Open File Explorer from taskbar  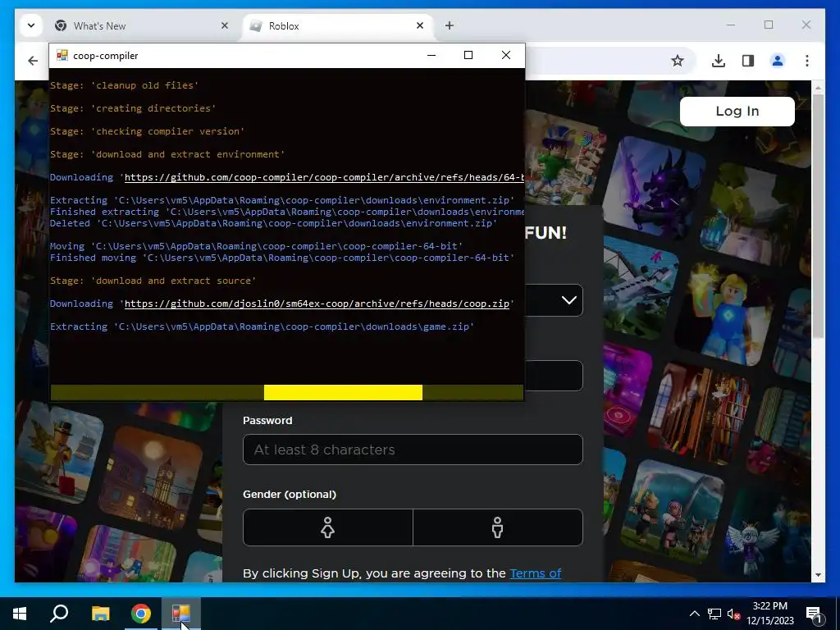coord(100,614)
